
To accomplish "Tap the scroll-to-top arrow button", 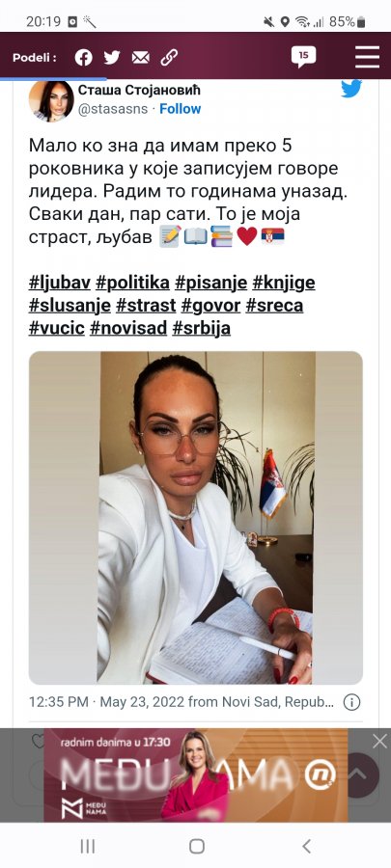I will tap(358, 774).
